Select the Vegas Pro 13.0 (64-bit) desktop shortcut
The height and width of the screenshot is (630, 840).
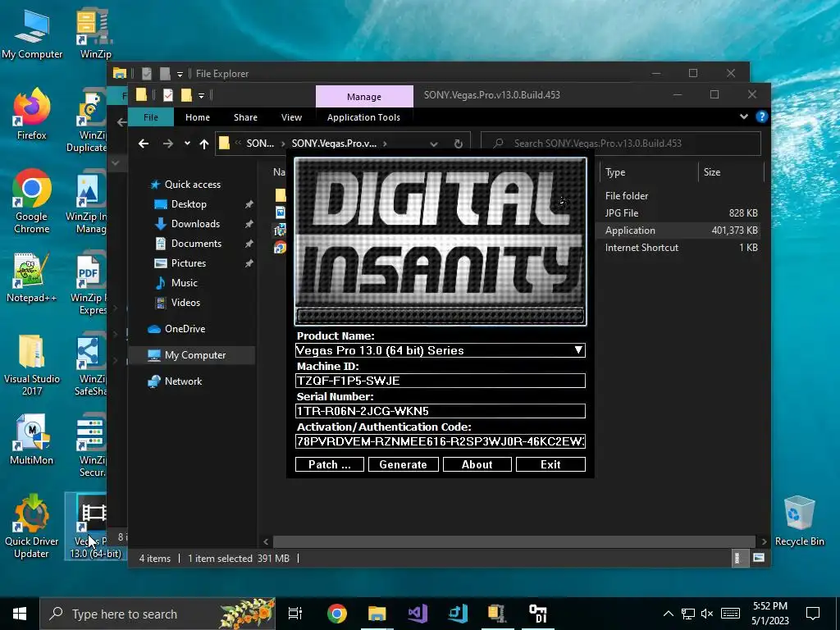tap(95, 527)
